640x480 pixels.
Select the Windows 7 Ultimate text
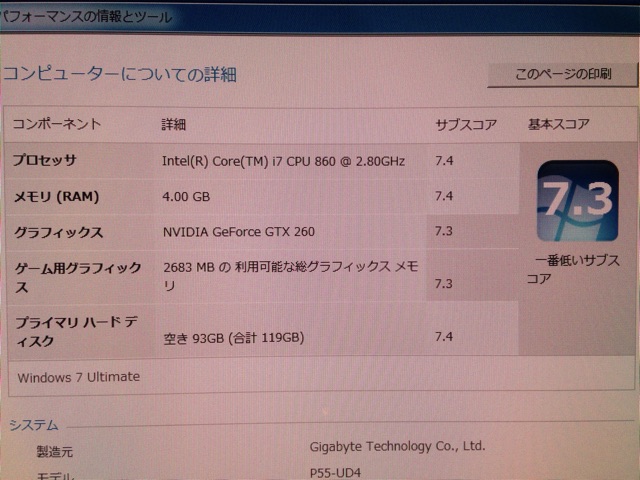(x=79, y=377)
